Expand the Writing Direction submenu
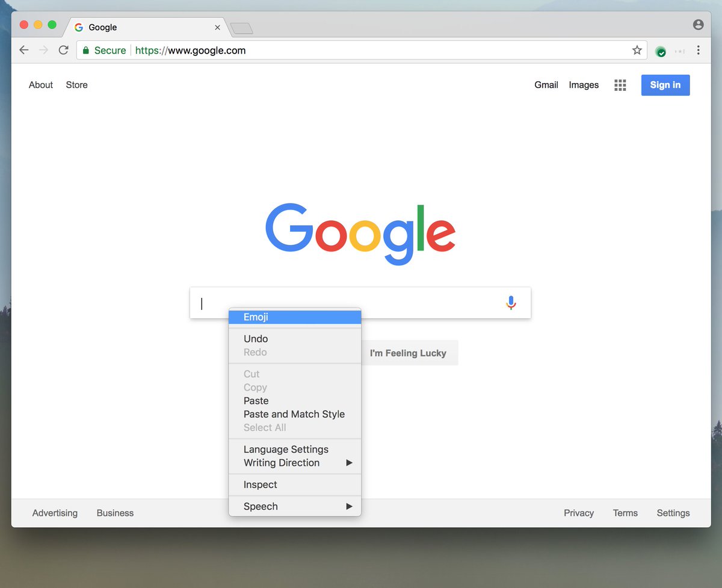 point(295,463)
